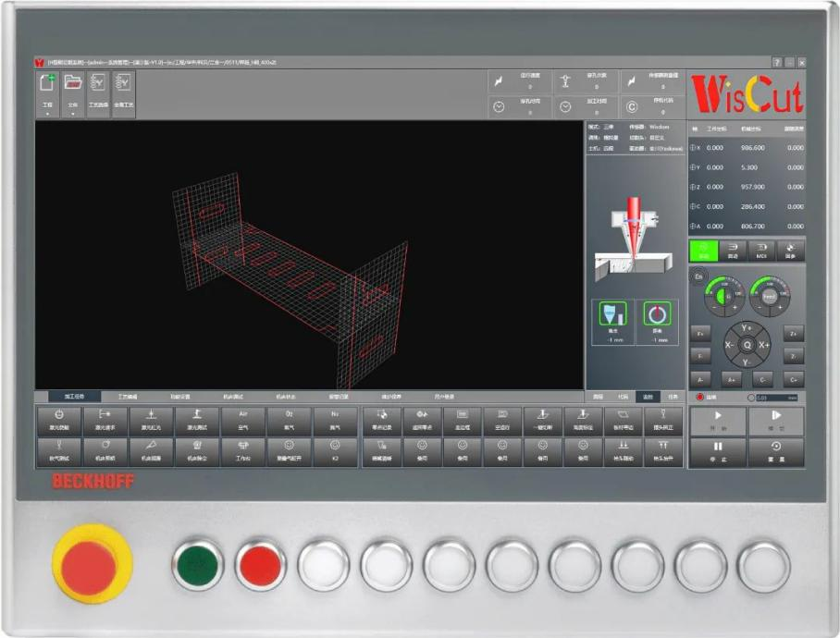Select the 监控 monitor tab
This screenshot has width=840, height=638.
coord(648,397)
